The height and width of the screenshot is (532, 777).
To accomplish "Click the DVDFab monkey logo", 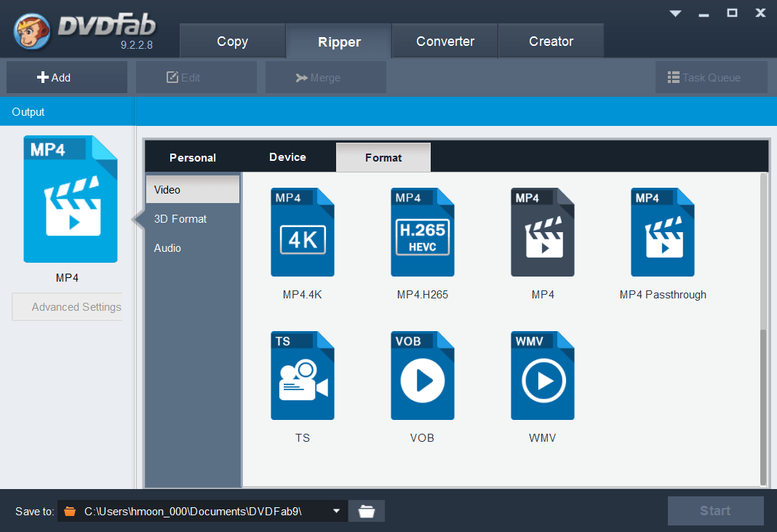I will pyautogui.click(x=32, y=32).
